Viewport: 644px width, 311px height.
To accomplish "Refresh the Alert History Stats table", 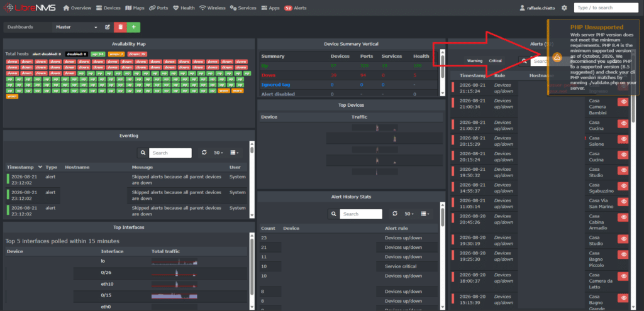I will (x=395, y=214).
